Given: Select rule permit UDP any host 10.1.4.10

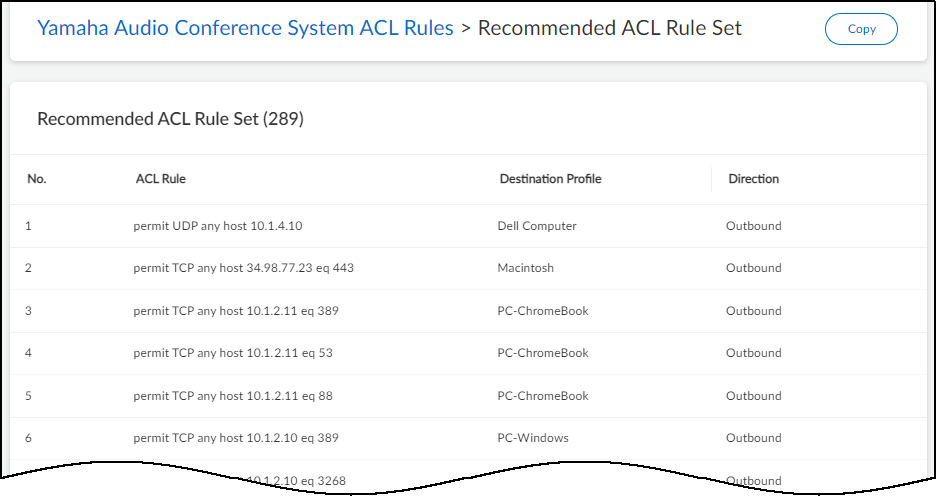Looking at the screenshot, I should click(x=218, y=226).
